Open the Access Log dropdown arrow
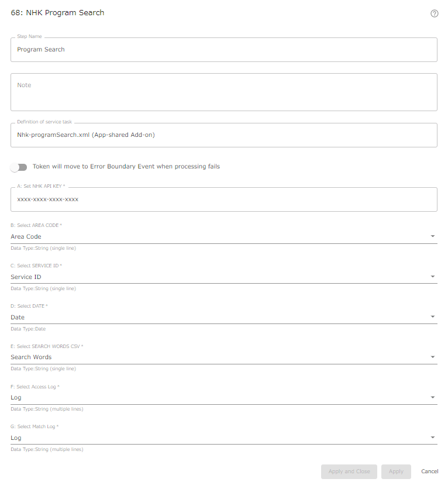The image size is (448, 482). click(433, 397)
